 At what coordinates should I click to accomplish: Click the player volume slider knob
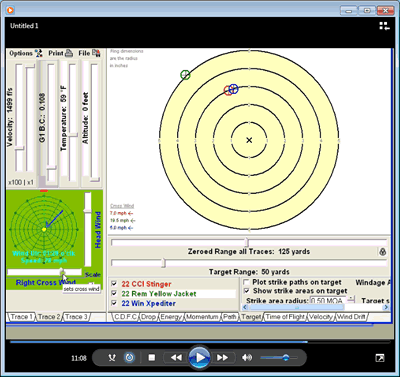[x=285, y=358]
